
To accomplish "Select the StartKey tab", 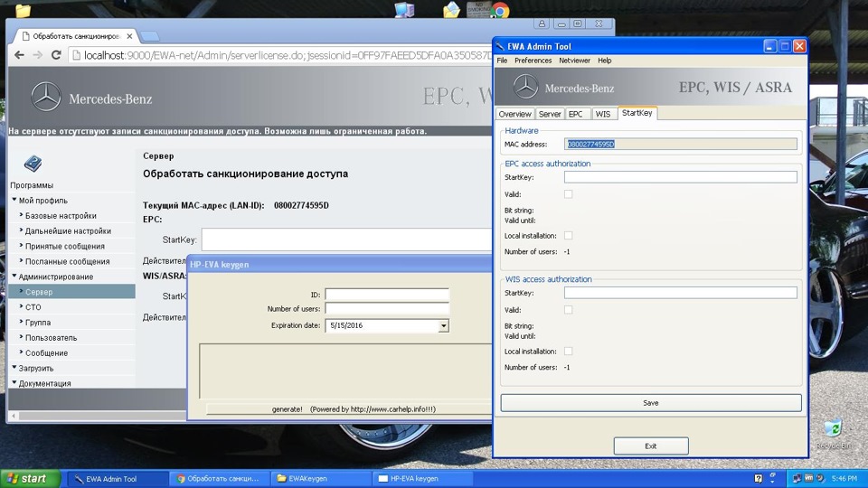I will [x=637, y=113].
